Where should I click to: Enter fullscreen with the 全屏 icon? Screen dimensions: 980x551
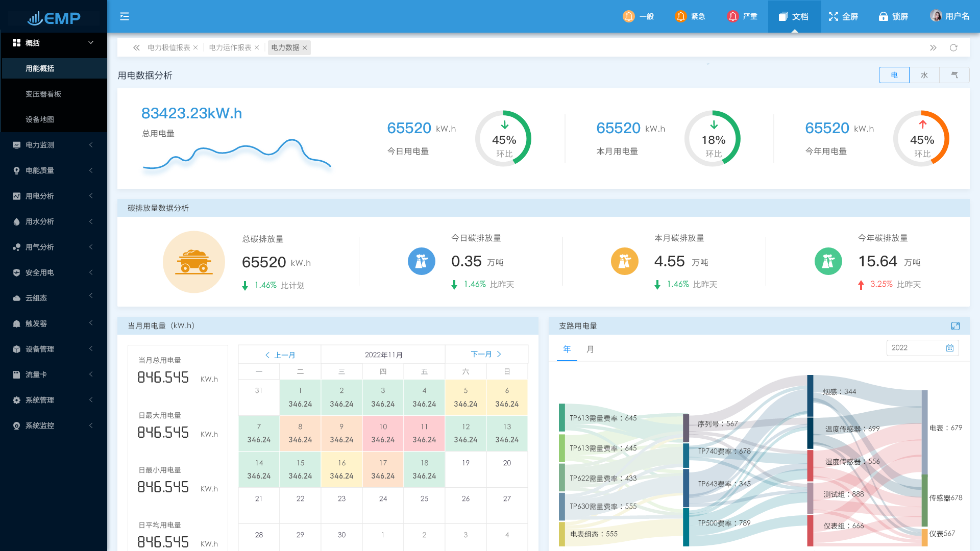(x=833, y=16)
